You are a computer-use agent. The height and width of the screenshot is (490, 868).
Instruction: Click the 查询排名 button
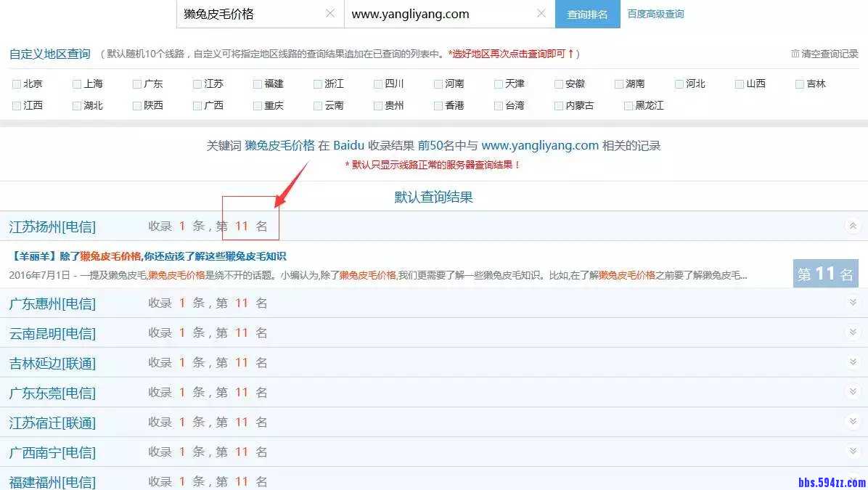pos(587,14)
